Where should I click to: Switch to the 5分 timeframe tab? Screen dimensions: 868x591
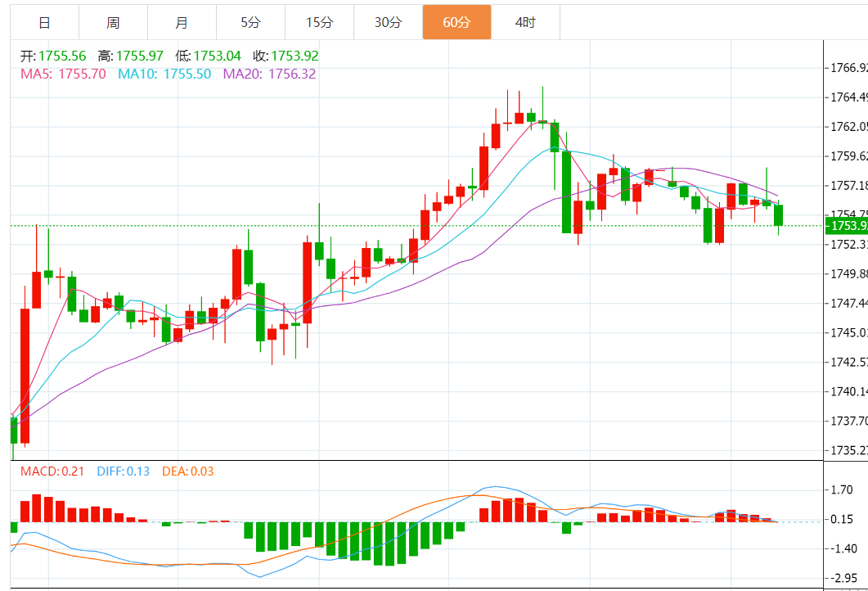(251, 23)
